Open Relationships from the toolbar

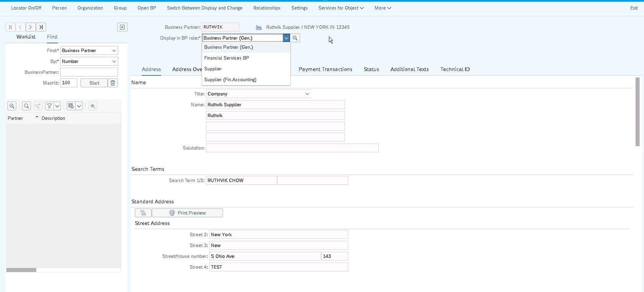tap(267, 8)
